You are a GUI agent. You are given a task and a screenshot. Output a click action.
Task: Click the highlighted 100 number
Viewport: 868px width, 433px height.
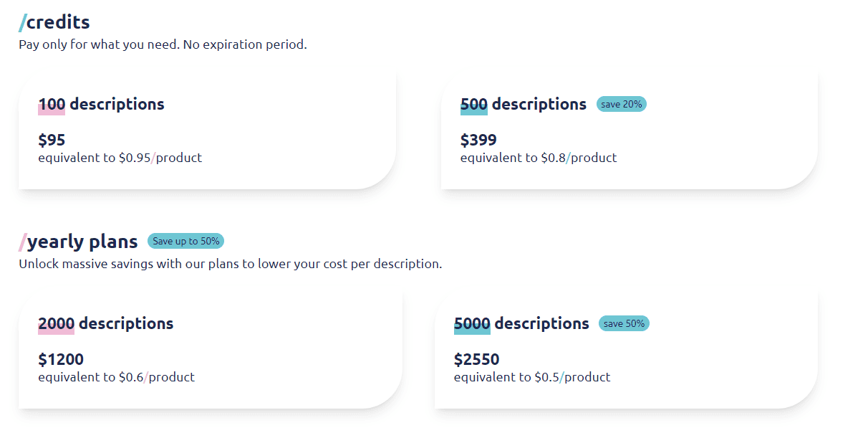coord(50,104)
